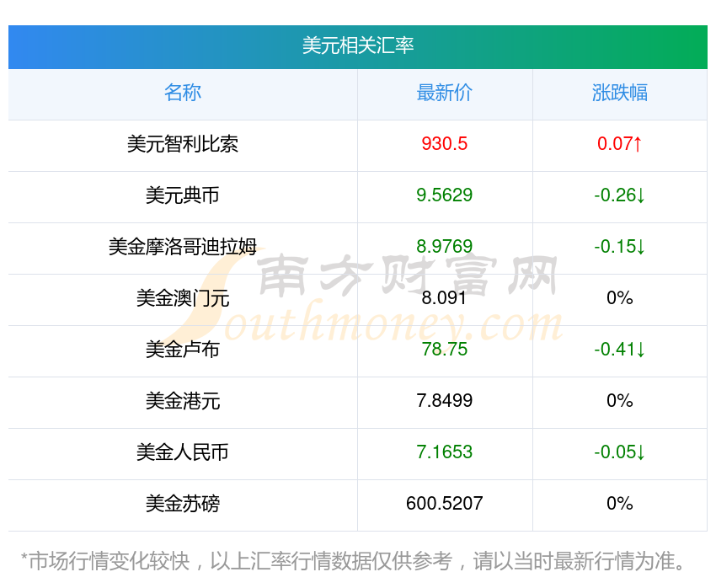Image resolution: width=716 pixels, height=588 pixels.
Task: Click the price 8.9769
Action: pyautogui.click(x=444, y=247)
